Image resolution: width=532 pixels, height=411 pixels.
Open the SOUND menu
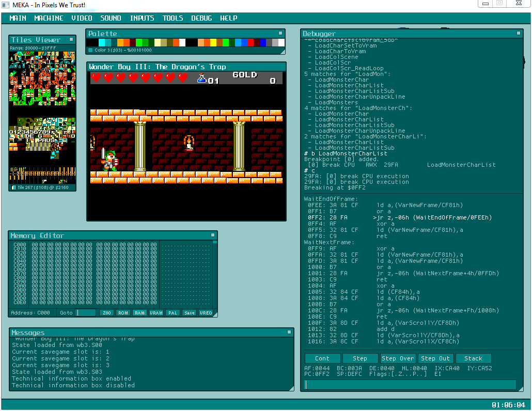111,18
